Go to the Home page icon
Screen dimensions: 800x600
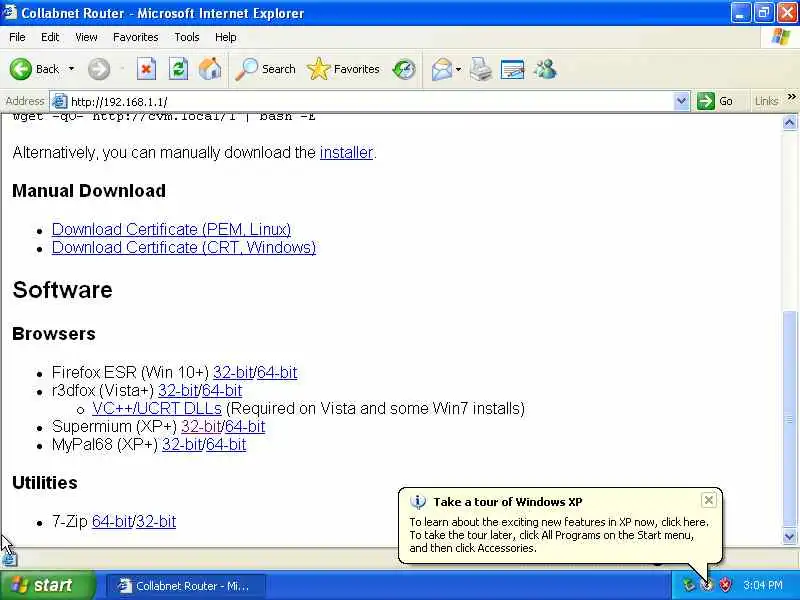[x=210, y=69]
